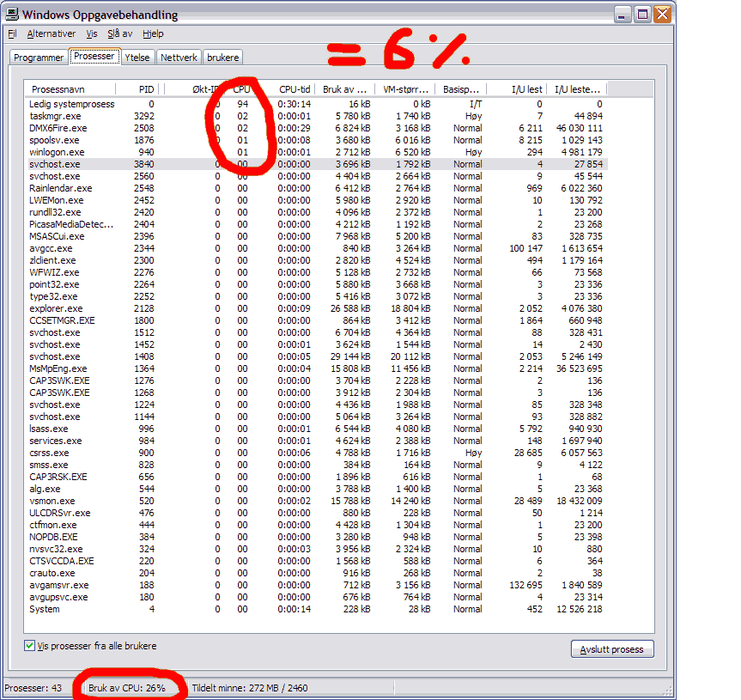Image resolution: width=741 pixels, height=700 pixels.
Task: Select the ULCDRSvr.exe process
Action: point(316,513)
